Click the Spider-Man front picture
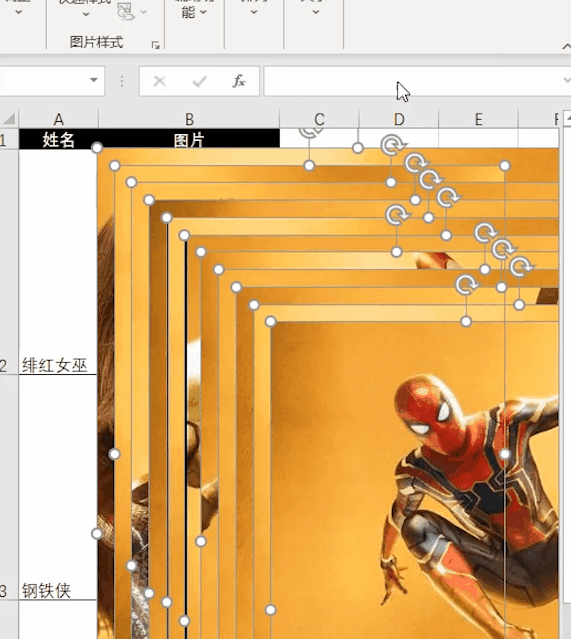The width and height of the screenshot is (571, 639). [414, 481]
